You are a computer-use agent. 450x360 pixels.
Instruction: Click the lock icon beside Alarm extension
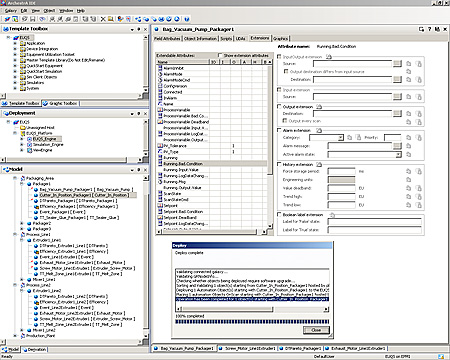pos(319,130)
